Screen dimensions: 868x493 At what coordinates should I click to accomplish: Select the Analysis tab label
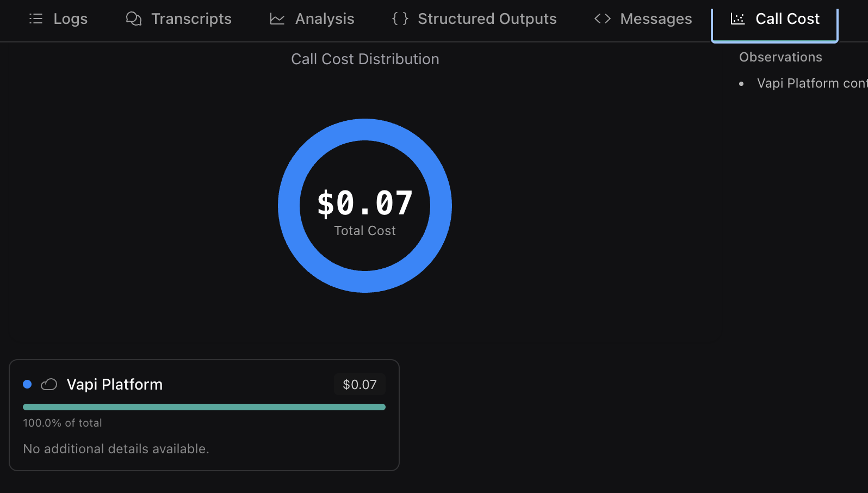click(325, 19)
